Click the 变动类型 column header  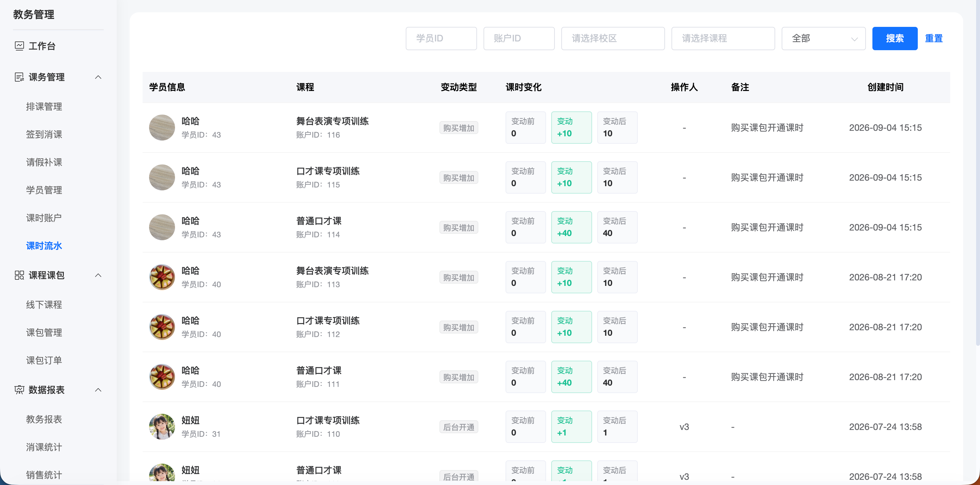click(459, 87)
